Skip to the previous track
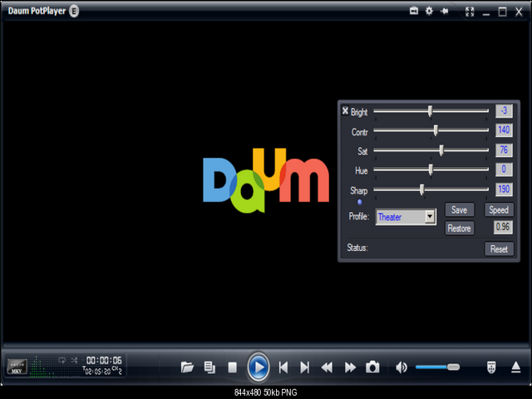Image resolution: width=532 pixels, height=399 pixels. [283, 367]
